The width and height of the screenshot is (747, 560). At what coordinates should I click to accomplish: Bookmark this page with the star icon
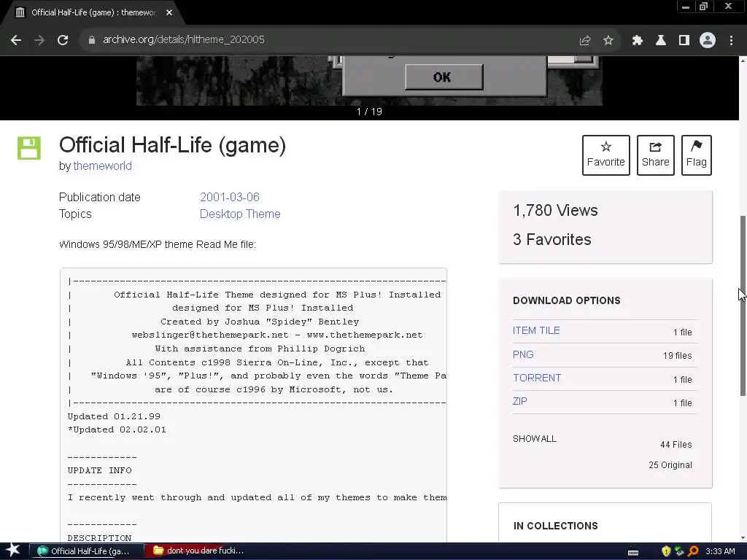(x=608, y=41)
